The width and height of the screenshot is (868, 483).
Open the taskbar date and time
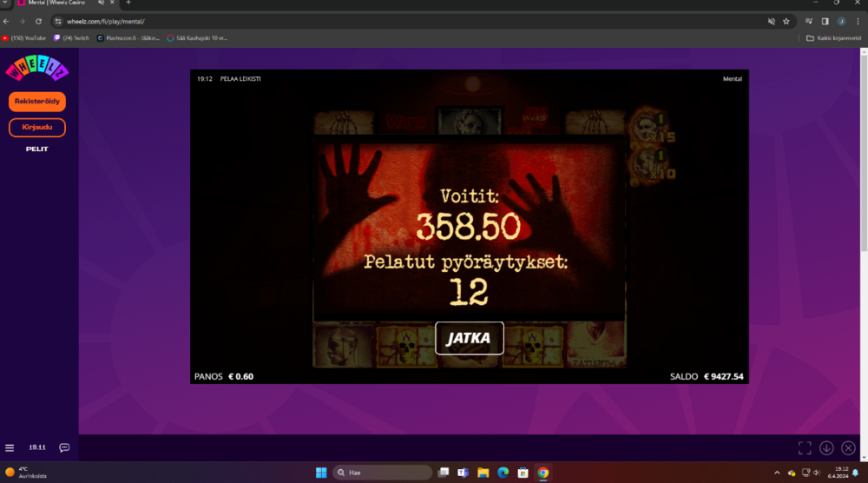[838, 473]
